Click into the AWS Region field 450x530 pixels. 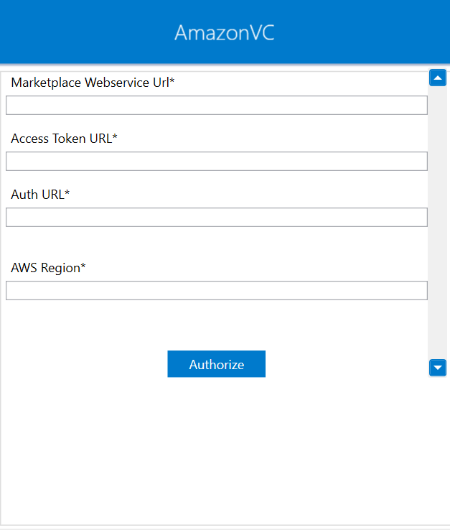tap(217, 290)
